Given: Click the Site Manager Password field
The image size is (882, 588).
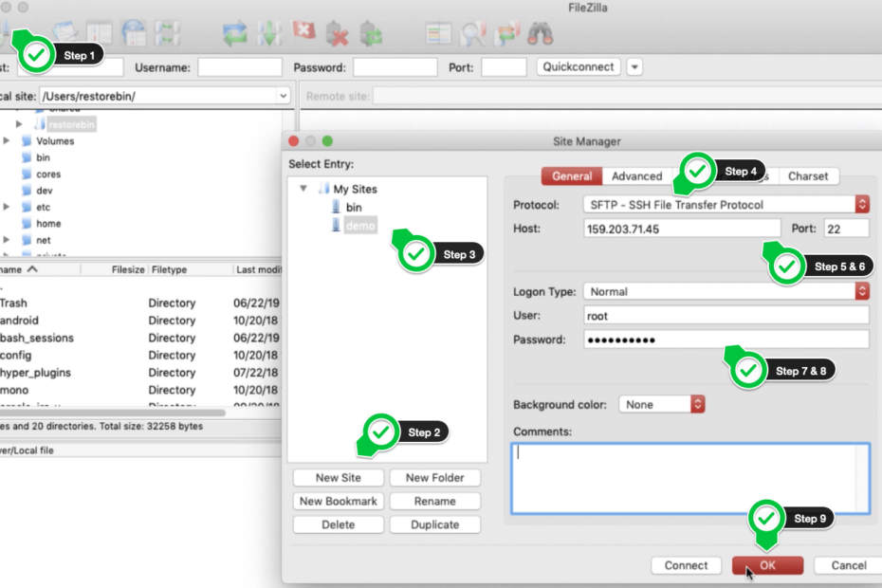Looking at the screenshot, I should (726, 340).
